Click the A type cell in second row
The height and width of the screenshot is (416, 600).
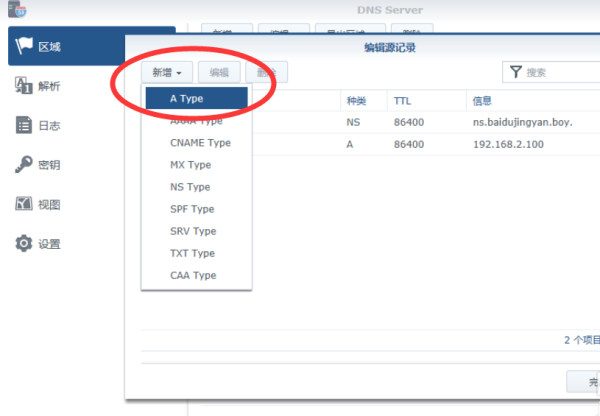(x=350, y=144)
